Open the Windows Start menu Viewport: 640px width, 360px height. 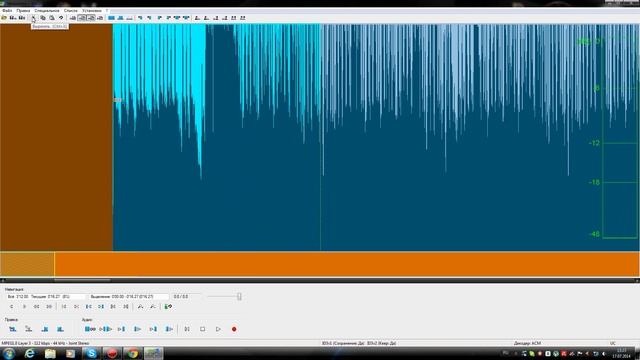click(9, 353)
